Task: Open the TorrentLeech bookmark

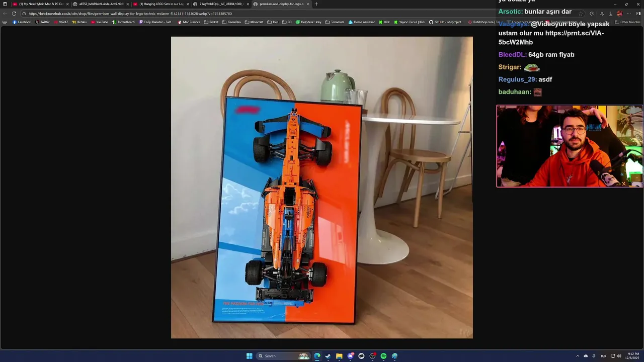Action: click(124, 22)
